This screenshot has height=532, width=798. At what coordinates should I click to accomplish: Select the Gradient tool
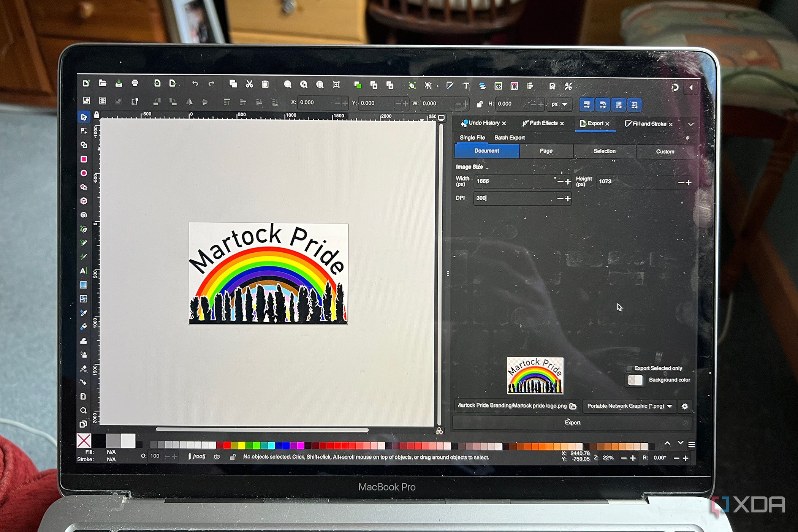pyautogui.click(x=84, y=285)
